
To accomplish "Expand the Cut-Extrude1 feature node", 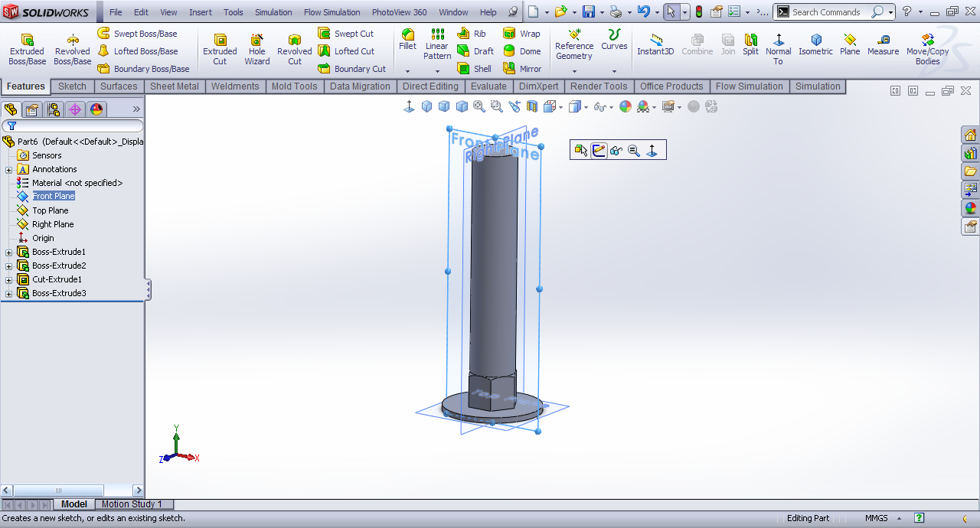I will click(x=8, y=279).
